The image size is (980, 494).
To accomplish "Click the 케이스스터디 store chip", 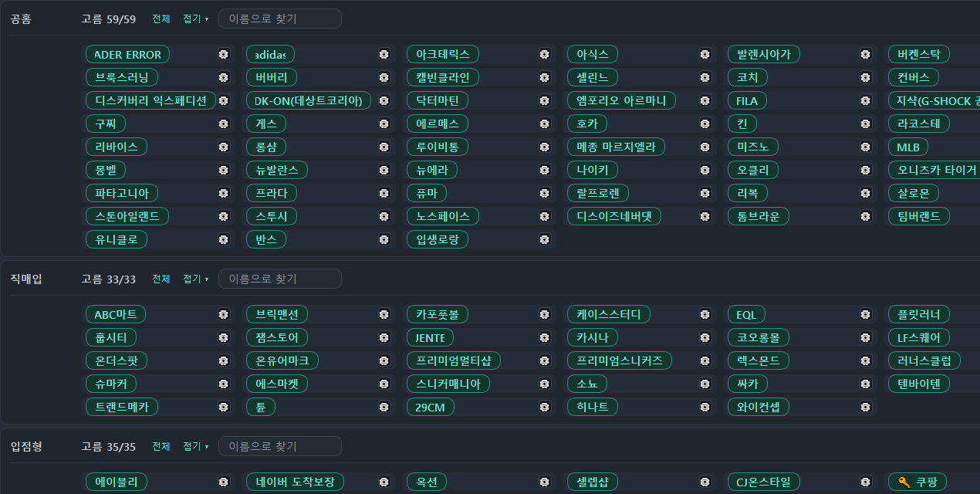I will [x=609, y=314].
